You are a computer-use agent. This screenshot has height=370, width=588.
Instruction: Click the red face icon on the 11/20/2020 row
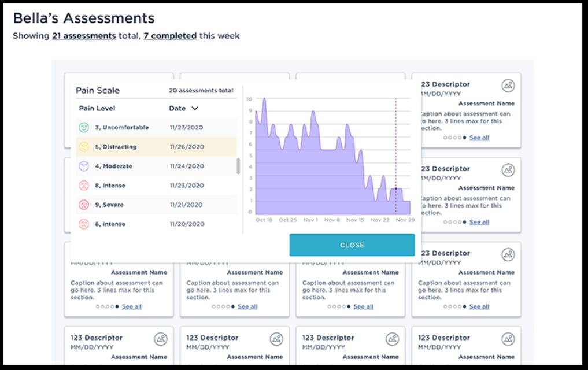(x=84, y=224)
